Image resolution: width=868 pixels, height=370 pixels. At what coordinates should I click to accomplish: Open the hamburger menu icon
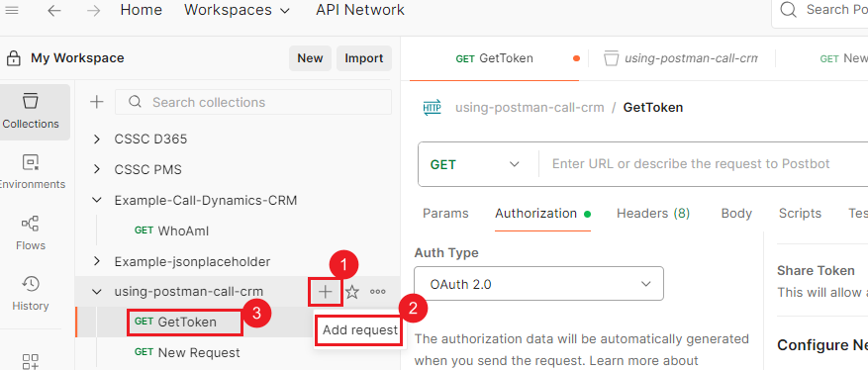[12, 10]
